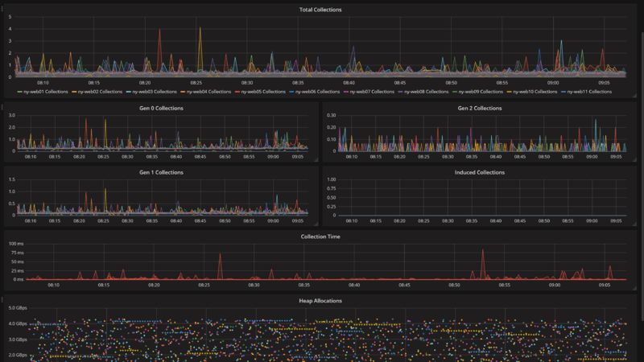This screenshot has width=644, height=362.
Task: Click ny-web02 Collections legend color line
Action: pos(74,92)
